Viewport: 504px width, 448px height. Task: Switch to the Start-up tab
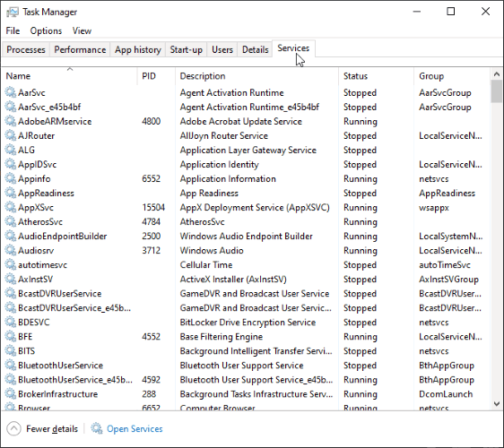(x=187, y=50)
